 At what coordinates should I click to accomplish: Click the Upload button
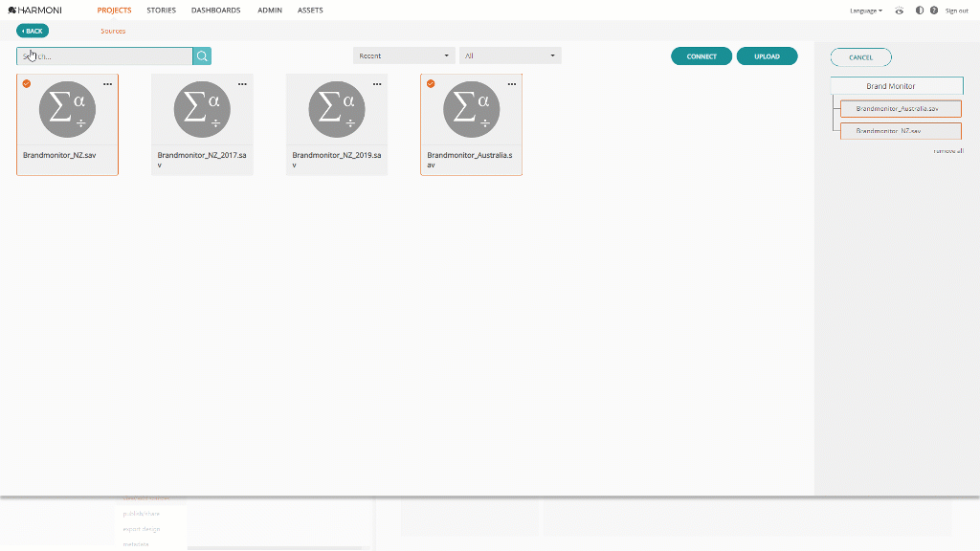click(x=767, y=56)
